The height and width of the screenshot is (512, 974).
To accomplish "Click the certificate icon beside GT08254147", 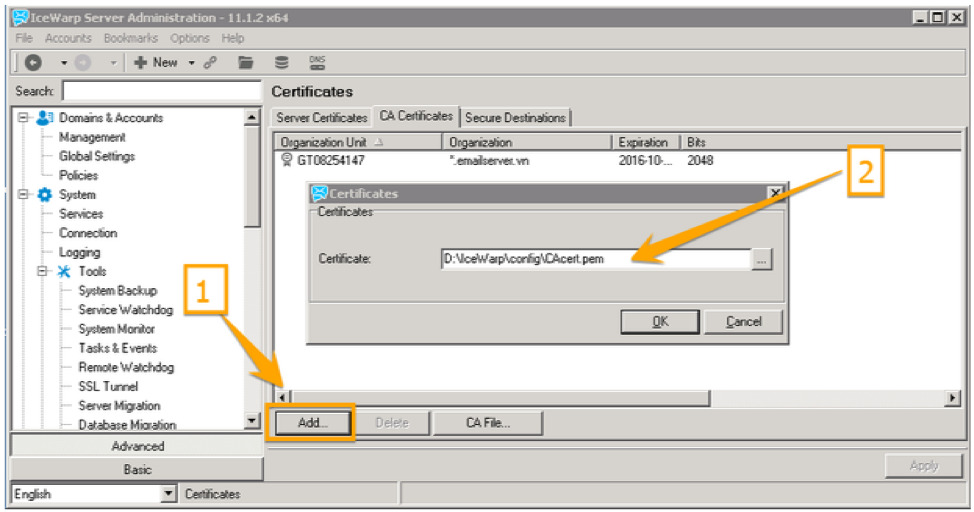I will coord(286,160).
